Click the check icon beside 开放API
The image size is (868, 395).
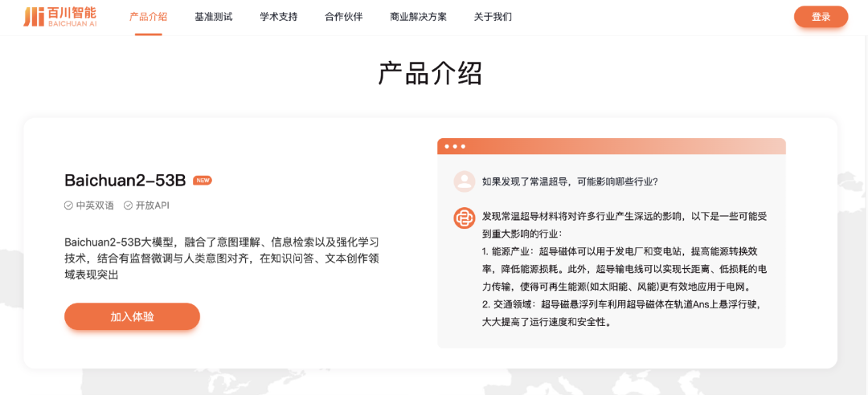pos(128,206)
